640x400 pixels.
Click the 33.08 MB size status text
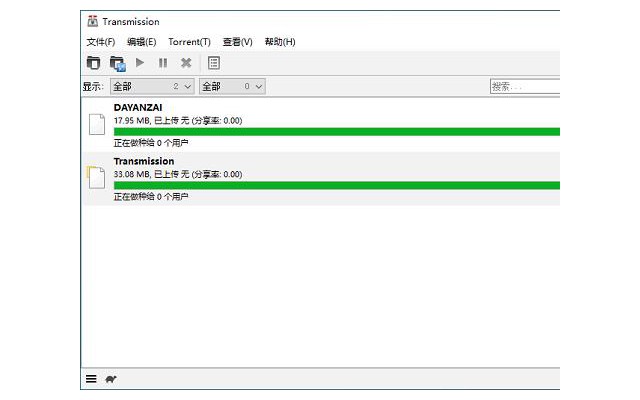coord(178,174)
